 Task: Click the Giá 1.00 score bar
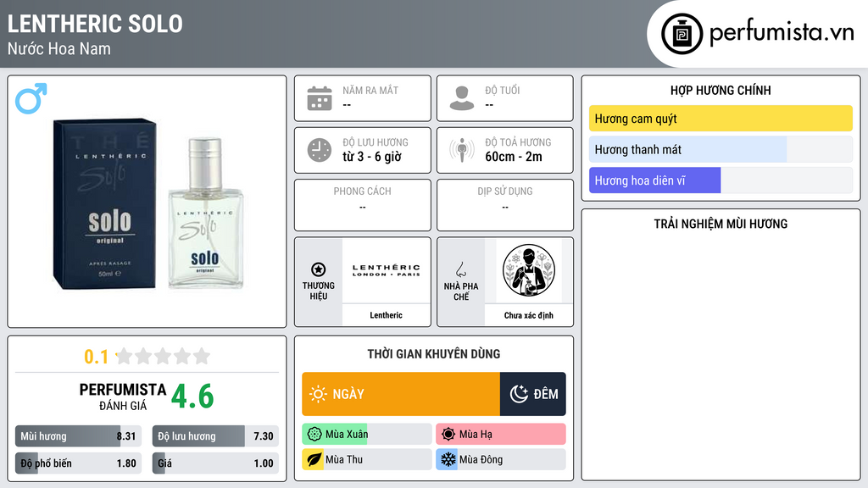coord(215,463)
